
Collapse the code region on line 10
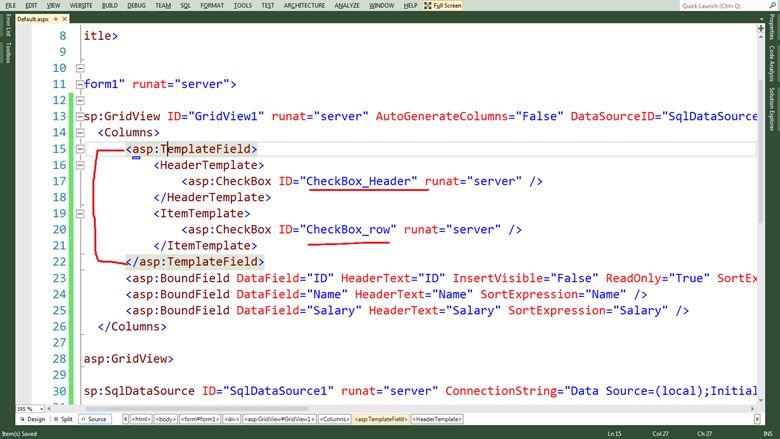click(x=80, y=68)
